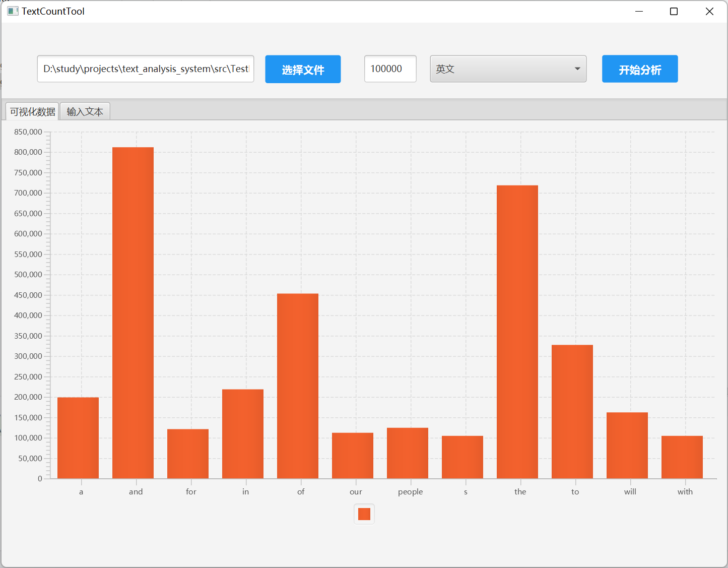Image resolution: width=728 pixels, height=568 pixels.
Task: Click the dropdown arrow in language combo box
Action: tap(577, 69)
